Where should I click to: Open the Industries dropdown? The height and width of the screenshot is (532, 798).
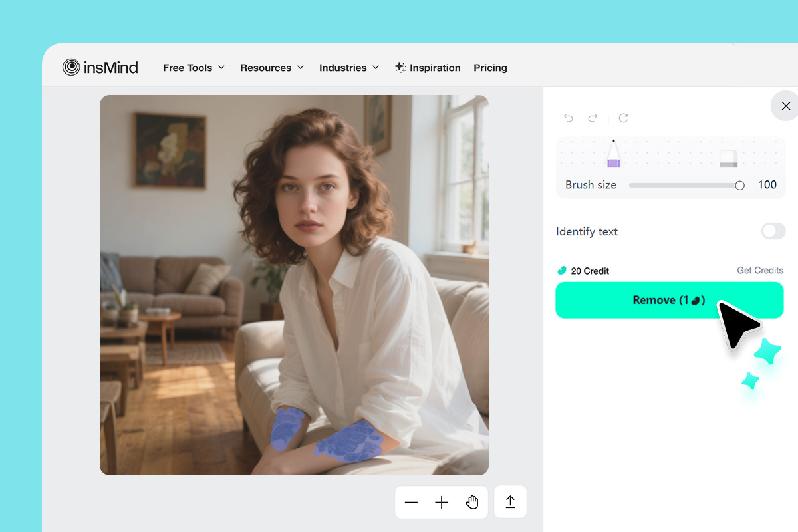click(x=349, y=68)
